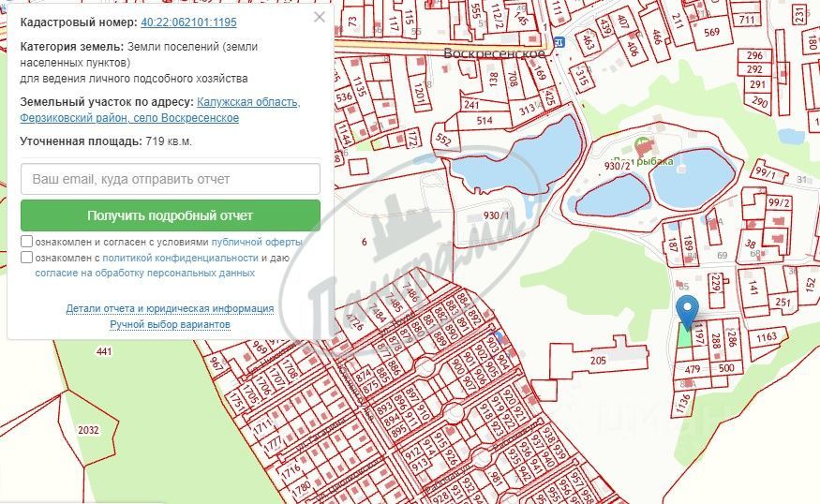The image size is (820, 504).
Task: Click the Калужская область address link
Action: tap(248, 102)
